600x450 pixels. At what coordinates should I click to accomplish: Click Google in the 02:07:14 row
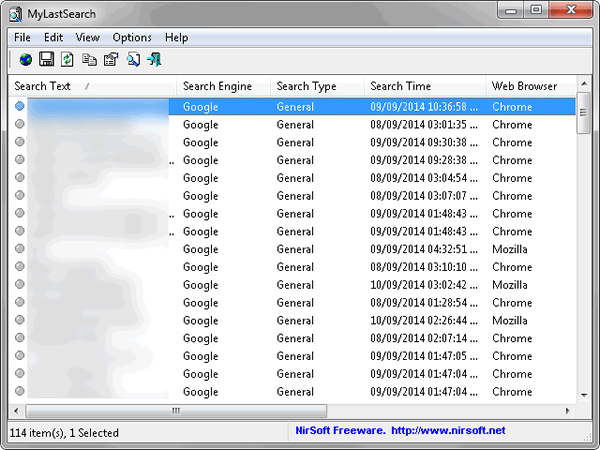tap(201, 339)
